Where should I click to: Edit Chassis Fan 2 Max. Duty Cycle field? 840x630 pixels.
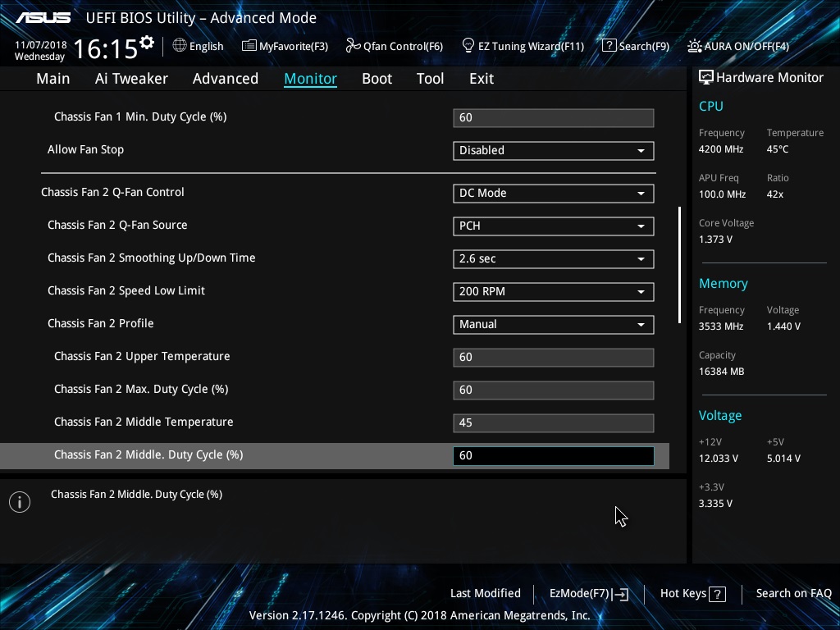[x=554, y=390]
